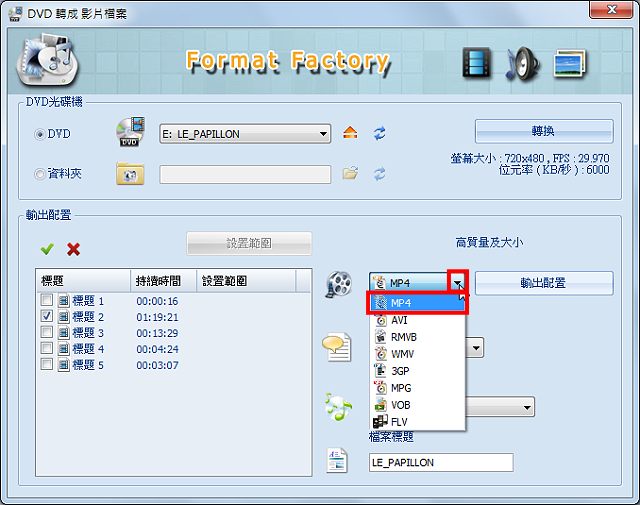640x505 pixels.
Task: Select the 資料夾 radio button
Action: coord(40,174)
